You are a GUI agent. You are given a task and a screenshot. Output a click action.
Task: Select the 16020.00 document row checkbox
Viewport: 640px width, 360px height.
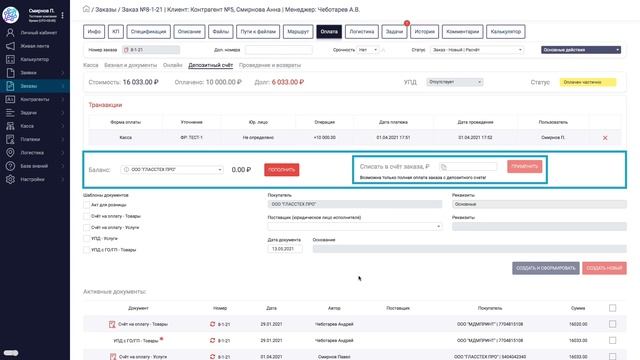[x=612, y=324]
